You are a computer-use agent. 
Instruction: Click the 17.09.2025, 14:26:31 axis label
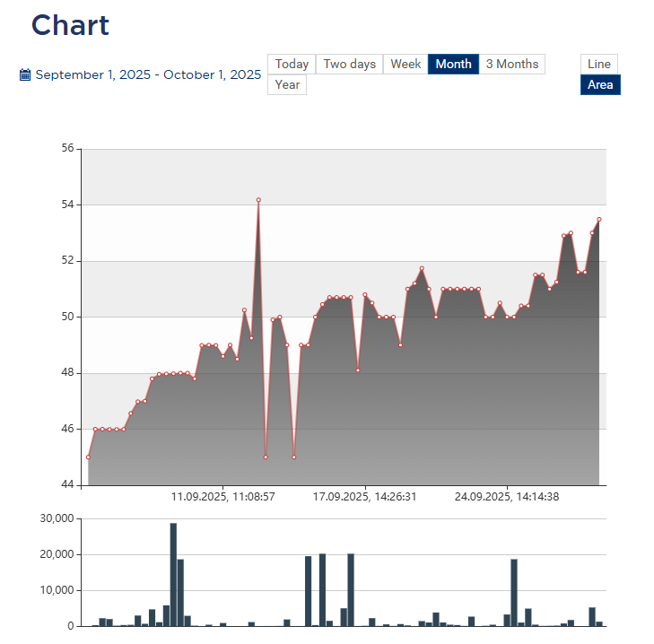point(364,496)
